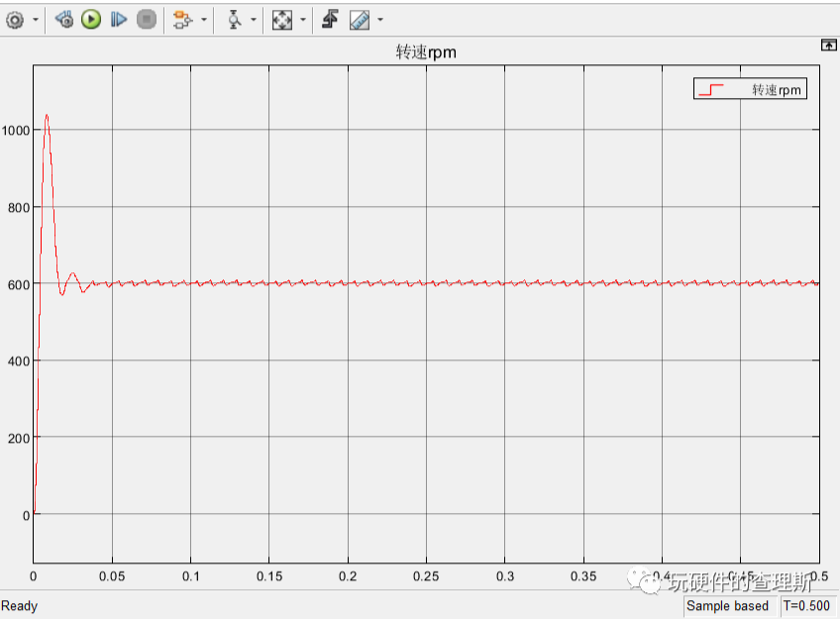The width and height of the screenshot is (840, 619).
Task: Run the simulation with green play button
Action: 91,20
